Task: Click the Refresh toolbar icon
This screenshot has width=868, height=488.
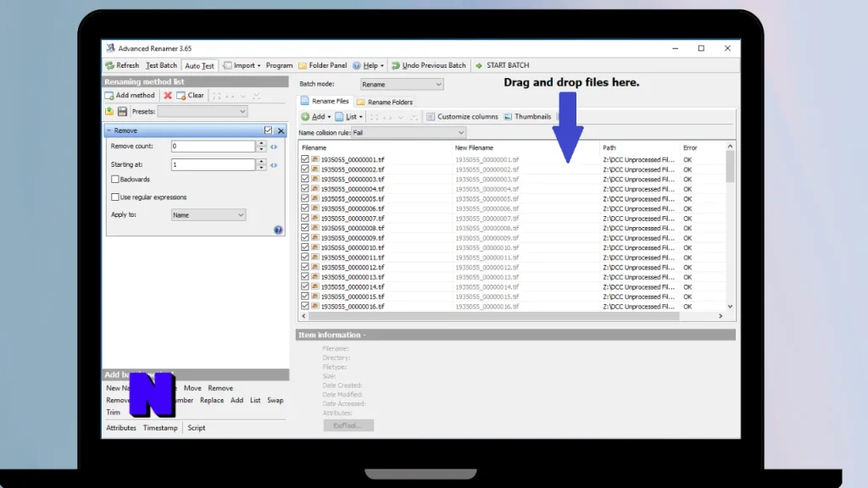Action: point(110,65)
